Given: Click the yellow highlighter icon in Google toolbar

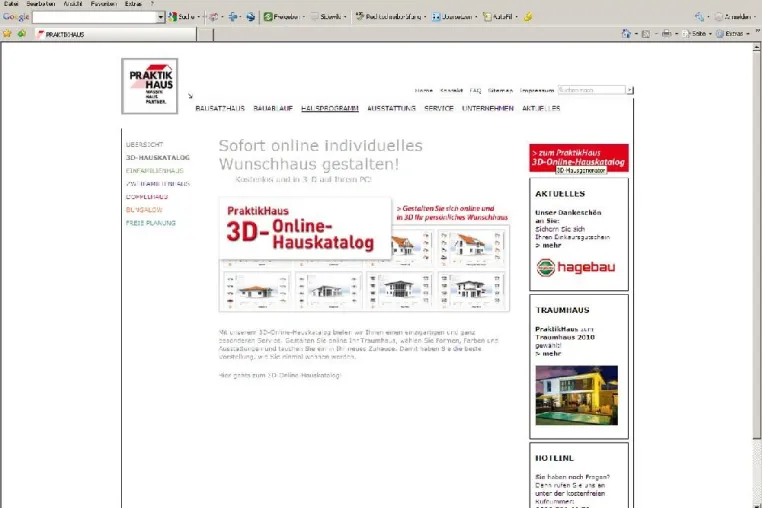Looking at the screenshot, I should click(x=528, y=17).
